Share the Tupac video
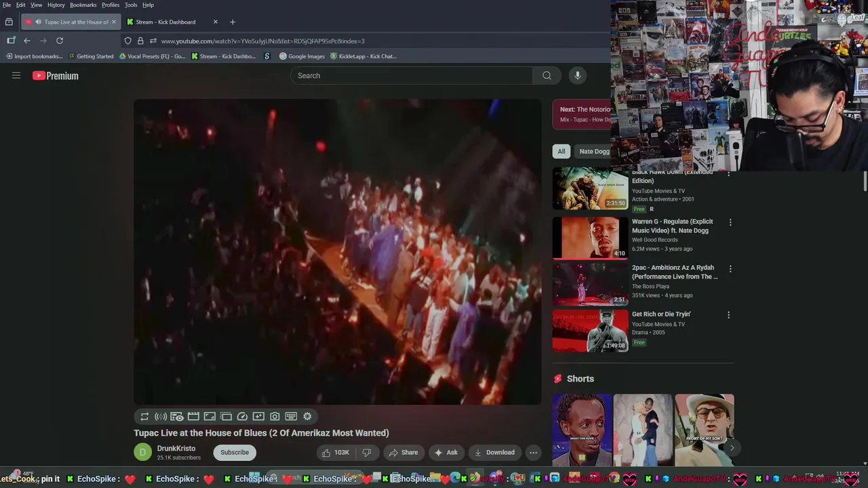Viewport: 868px width, 488px height. pyautogui.click(x=403, y=452)
